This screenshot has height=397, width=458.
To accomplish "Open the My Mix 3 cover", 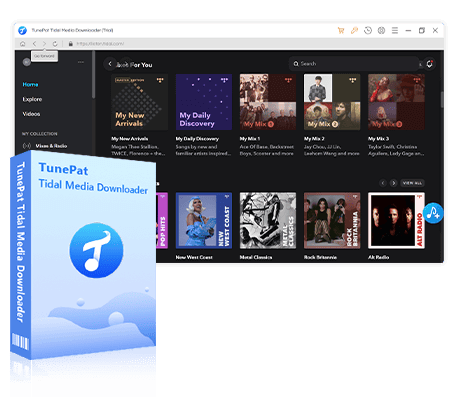I will pyautogui.click(x=396, y=102).
